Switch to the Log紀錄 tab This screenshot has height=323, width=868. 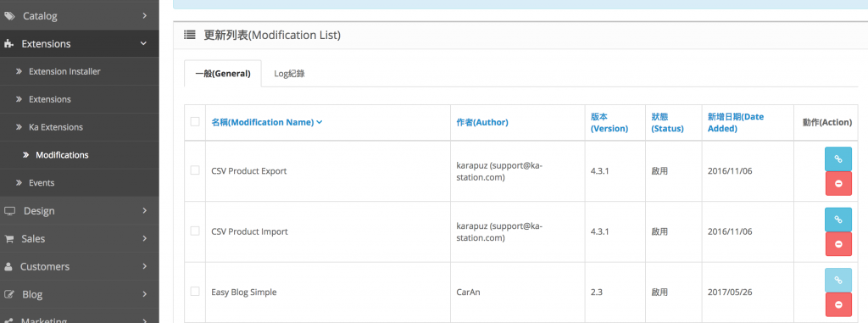pos(290,74)
